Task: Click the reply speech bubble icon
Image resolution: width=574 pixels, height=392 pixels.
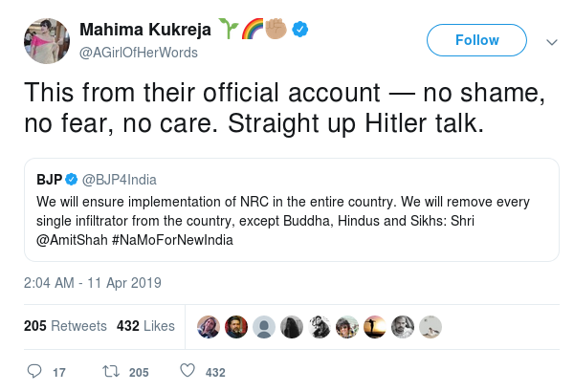Action: tap(34, 371)
